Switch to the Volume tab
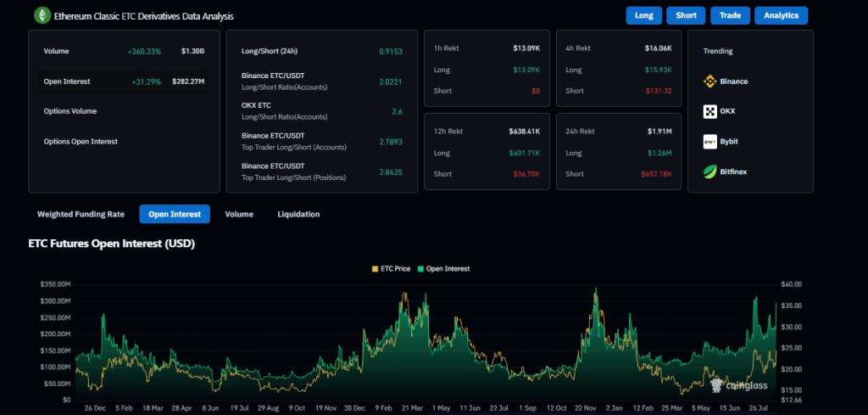The height and width of the screenshot is (415, 868). pos(239,214)
